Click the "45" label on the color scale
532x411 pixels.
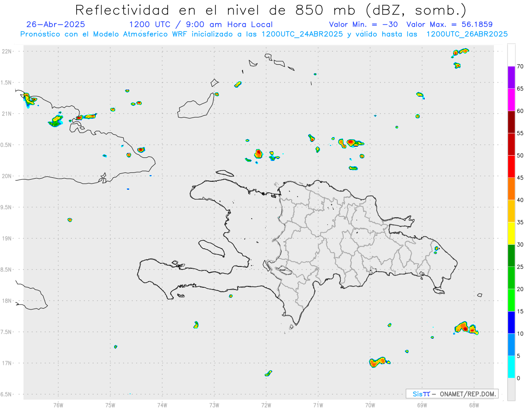pos(520,178)
